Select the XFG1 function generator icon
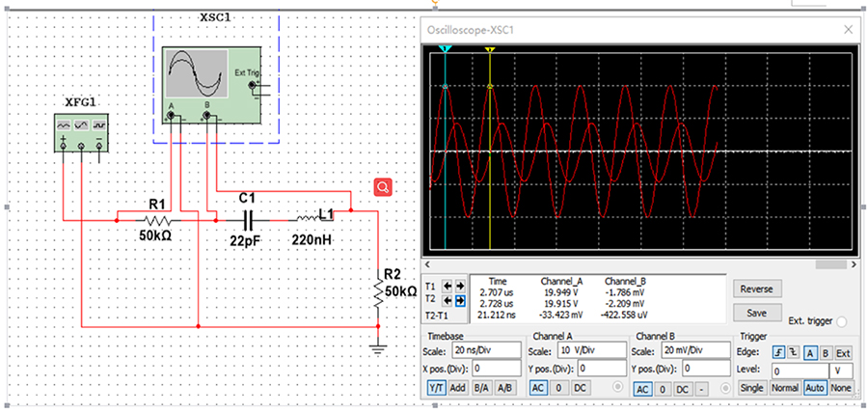The width and height of the screenshot is (868, 413). tap(81, 133)
